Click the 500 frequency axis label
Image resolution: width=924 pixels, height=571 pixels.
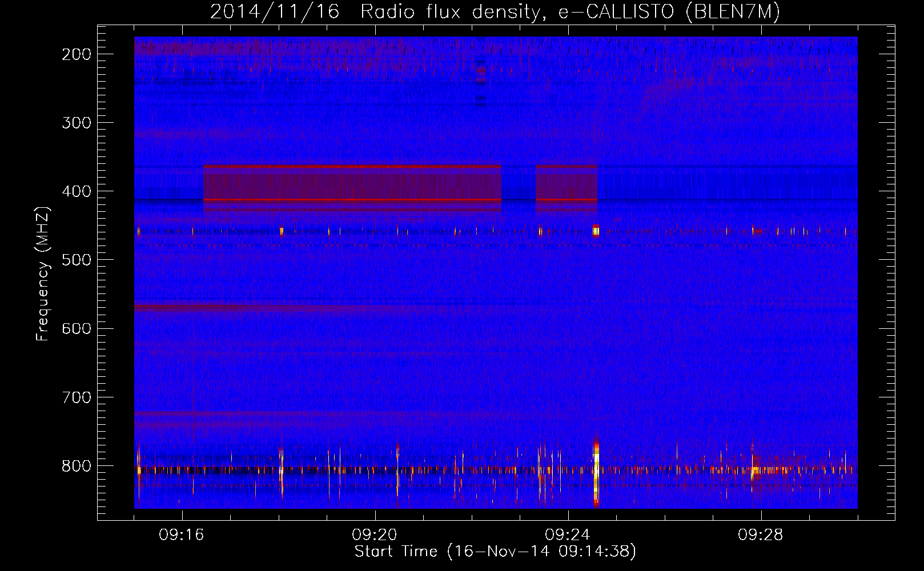(76, 260)
